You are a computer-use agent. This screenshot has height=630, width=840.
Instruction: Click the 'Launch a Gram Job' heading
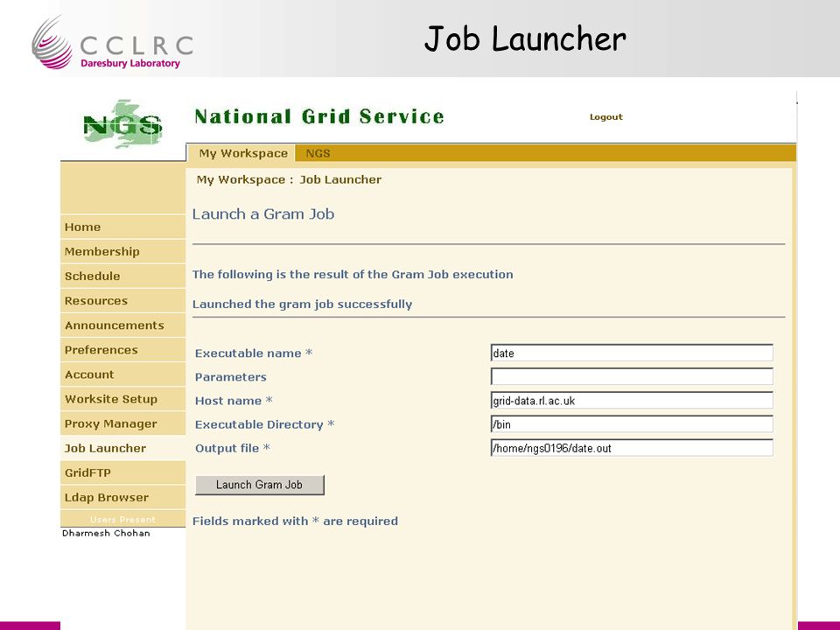point(263,214)
